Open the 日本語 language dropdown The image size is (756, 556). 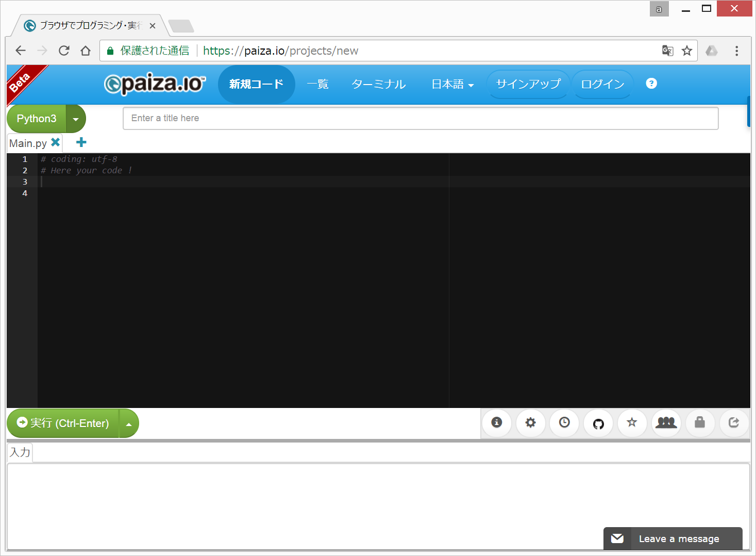pos(451,84)
